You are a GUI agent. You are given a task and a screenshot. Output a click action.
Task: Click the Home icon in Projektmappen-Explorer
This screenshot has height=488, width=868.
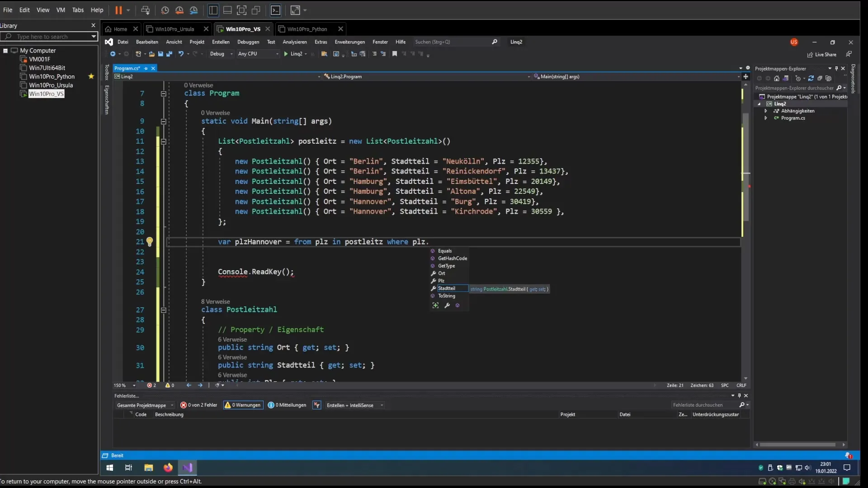(777, 78)
